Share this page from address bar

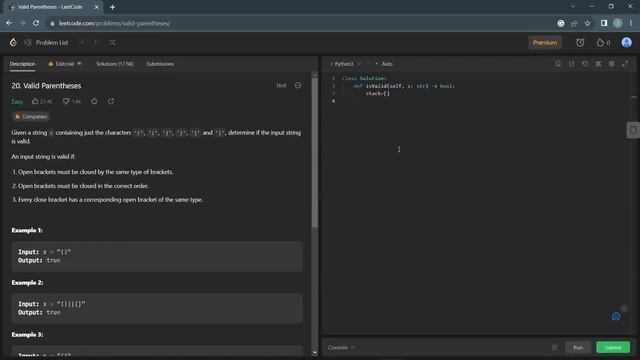coord(574,23)
